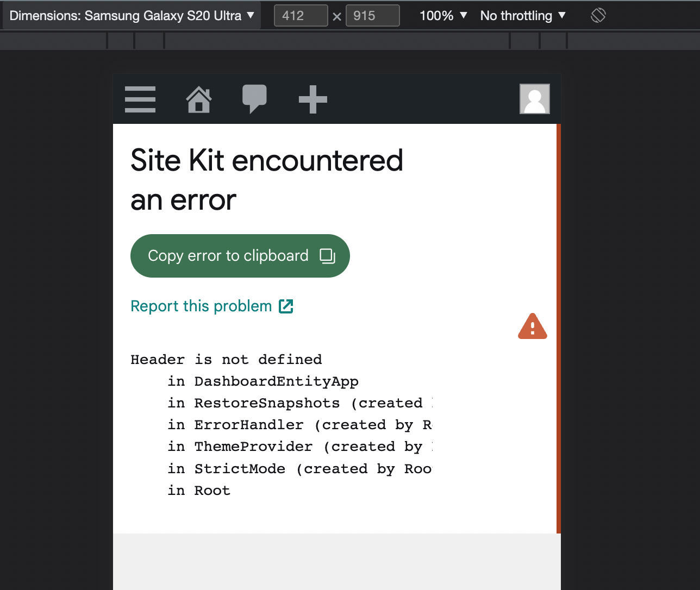Open the comments bubble icon
The width and height of the screenshot is (700, 590).
254,99
